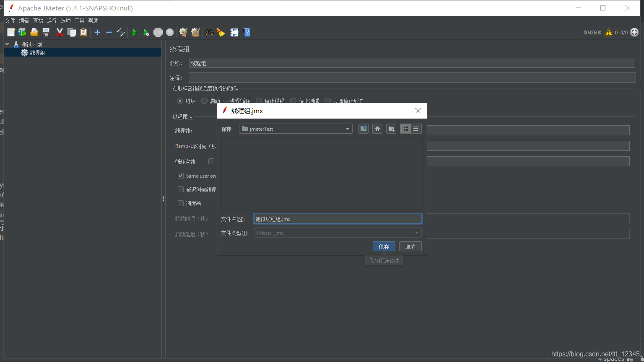This screenshot has height=362, width=644.
Task: Click the 00:00:00 elapsed time text
Action: pyautogui.click(x=592, y=32)
